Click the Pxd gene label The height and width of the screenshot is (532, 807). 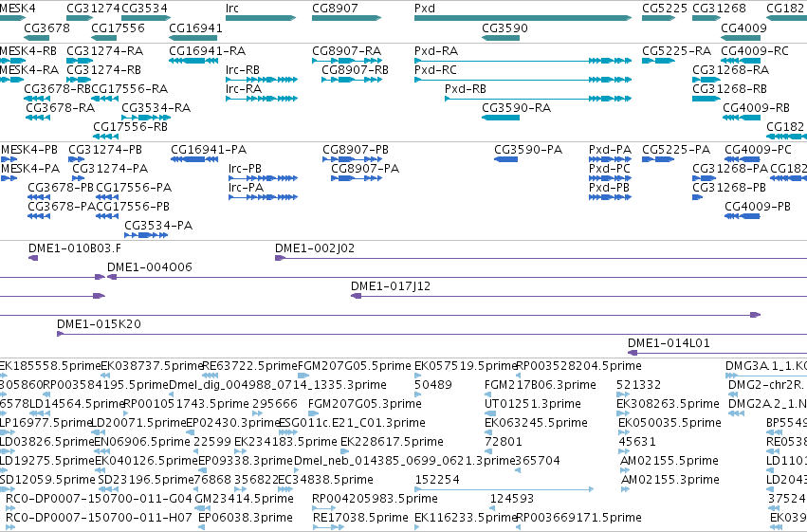(425, 9)
